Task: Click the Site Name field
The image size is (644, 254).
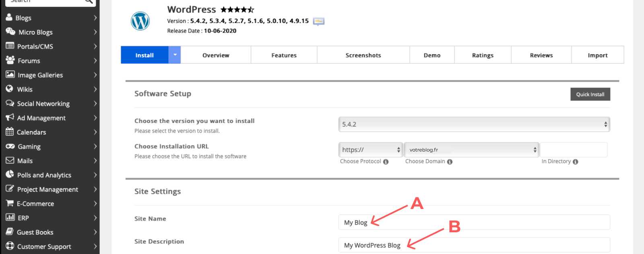Action: (x=474, y=222)
